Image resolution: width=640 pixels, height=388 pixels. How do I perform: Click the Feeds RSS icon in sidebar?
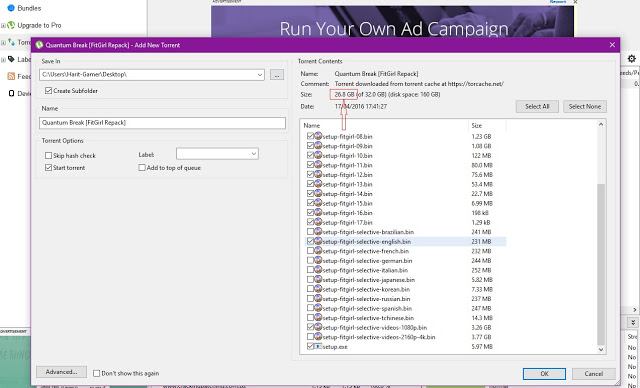(11, 76)
